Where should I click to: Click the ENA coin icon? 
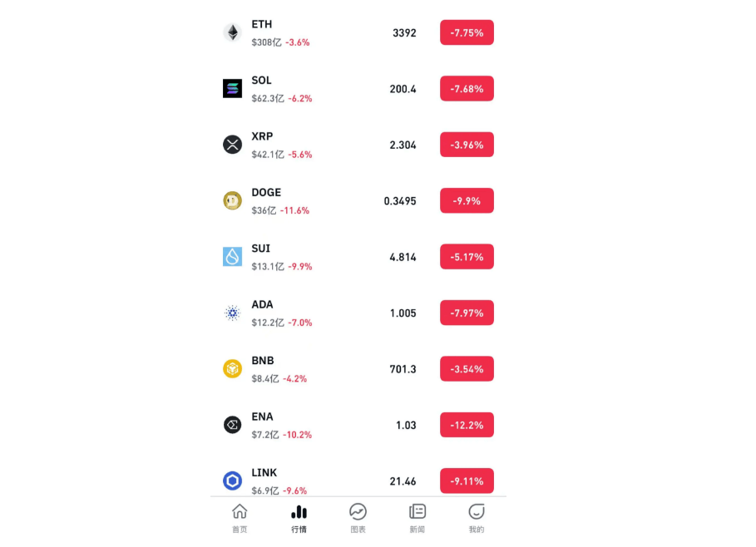pyautogui.click(x=232, y=425)
